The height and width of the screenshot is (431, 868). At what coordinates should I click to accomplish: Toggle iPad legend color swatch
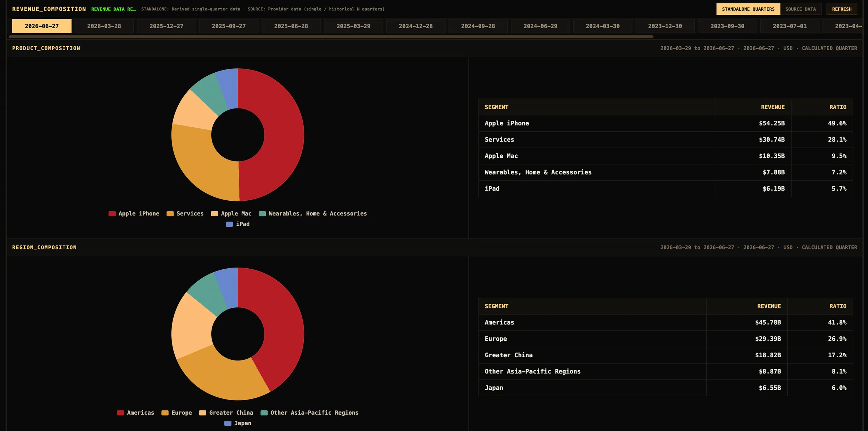229,224
